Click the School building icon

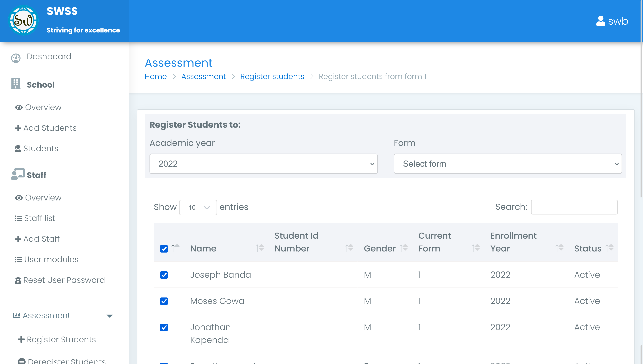point(16,84)
